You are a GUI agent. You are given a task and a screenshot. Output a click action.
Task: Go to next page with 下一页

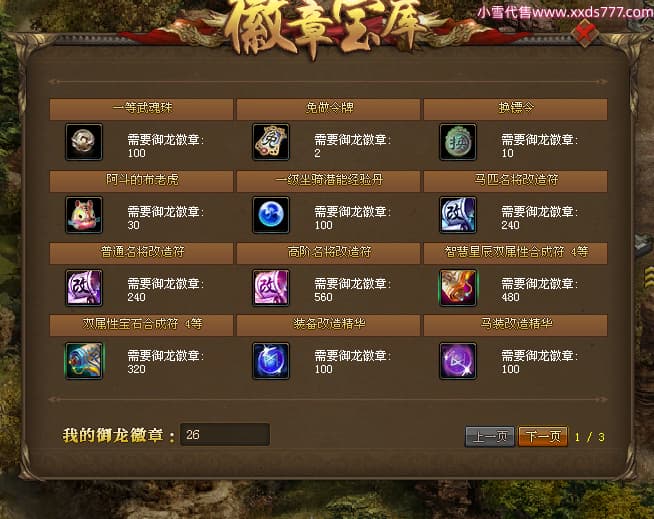coord(543,436)
